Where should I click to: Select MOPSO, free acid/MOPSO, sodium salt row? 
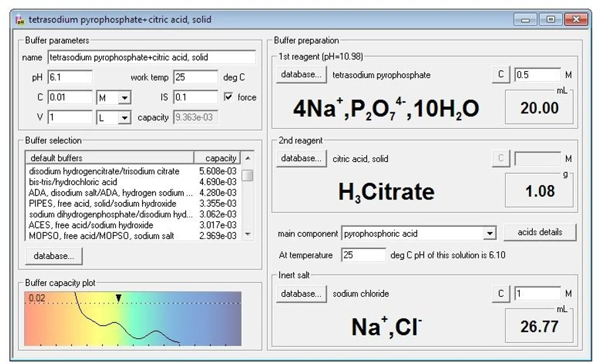click(x=133, y=236)
